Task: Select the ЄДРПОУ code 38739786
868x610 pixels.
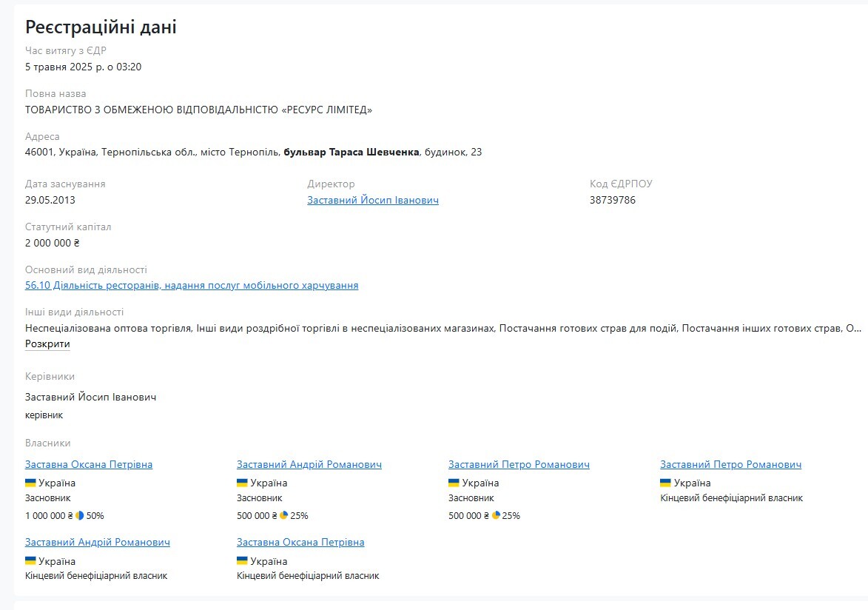Action: pos(612,200)
